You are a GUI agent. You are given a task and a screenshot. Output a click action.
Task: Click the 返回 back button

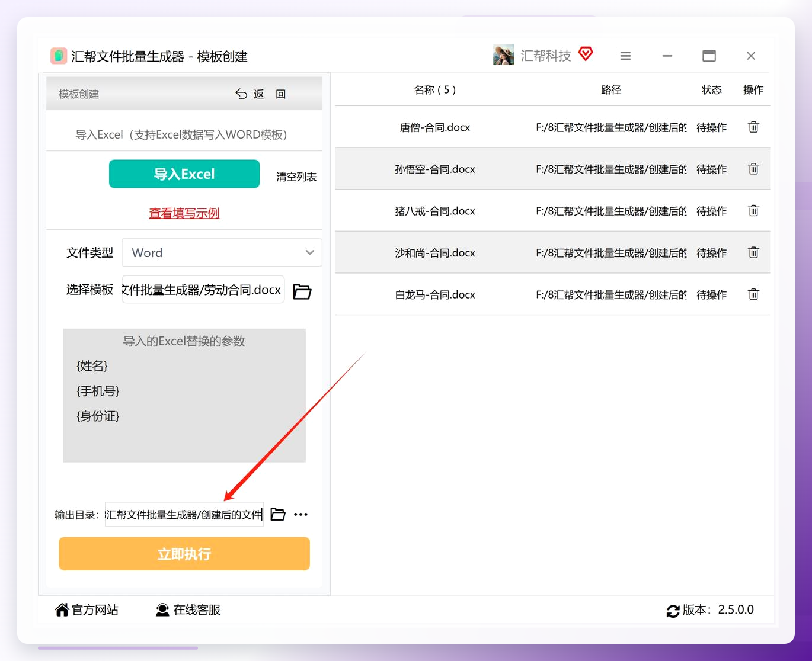pos(260,94)
